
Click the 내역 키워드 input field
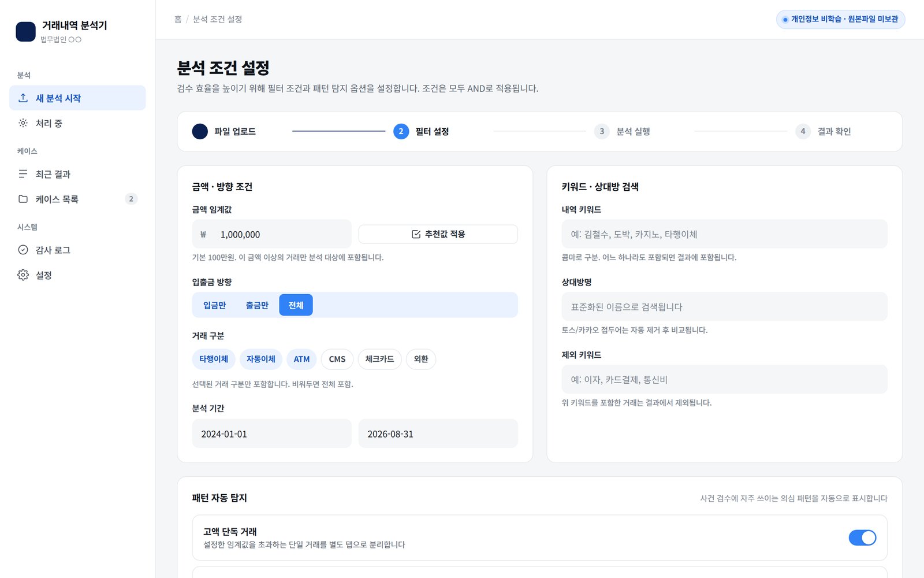(x=724, y=234)
